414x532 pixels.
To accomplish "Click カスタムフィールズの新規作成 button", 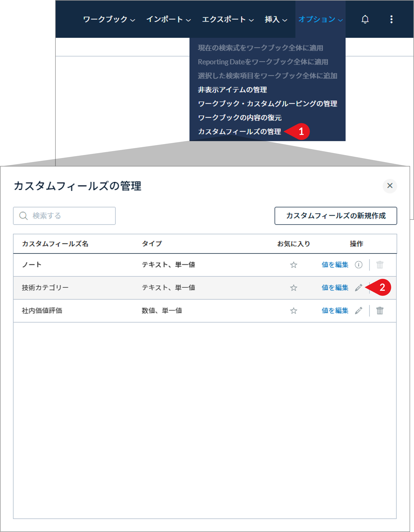I will 336,216.
